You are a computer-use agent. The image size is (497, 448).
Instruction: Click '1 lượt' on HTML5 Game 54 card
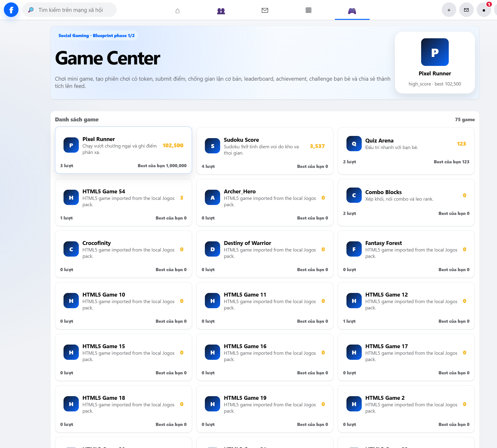[66, 218]
